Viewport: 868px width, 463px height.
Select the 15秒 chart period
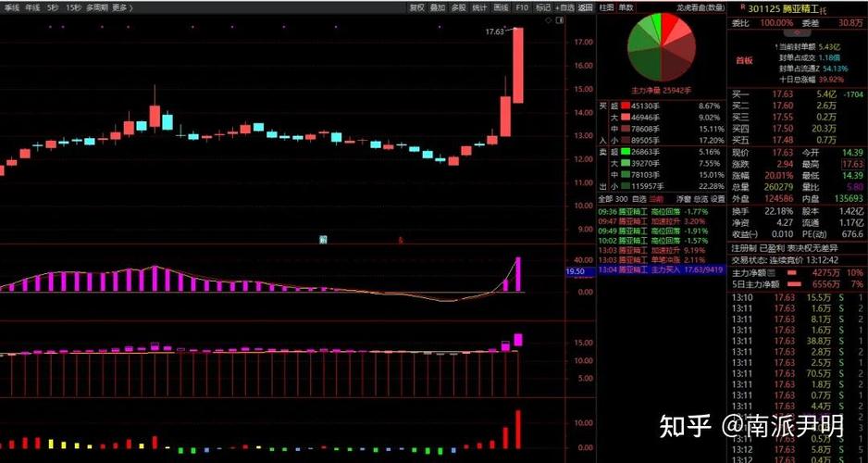click(x=72, y=7)
